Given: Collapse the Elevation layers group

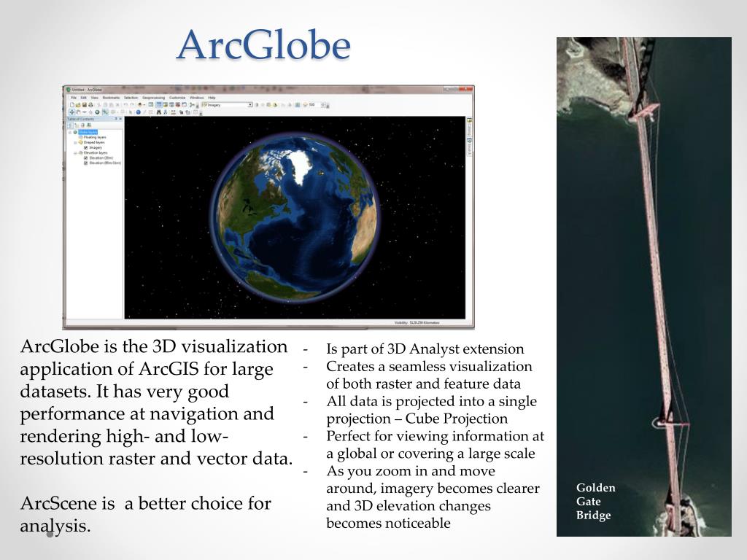Looking at the screenshot, I should pyautogui.click(x=75, y=153).
